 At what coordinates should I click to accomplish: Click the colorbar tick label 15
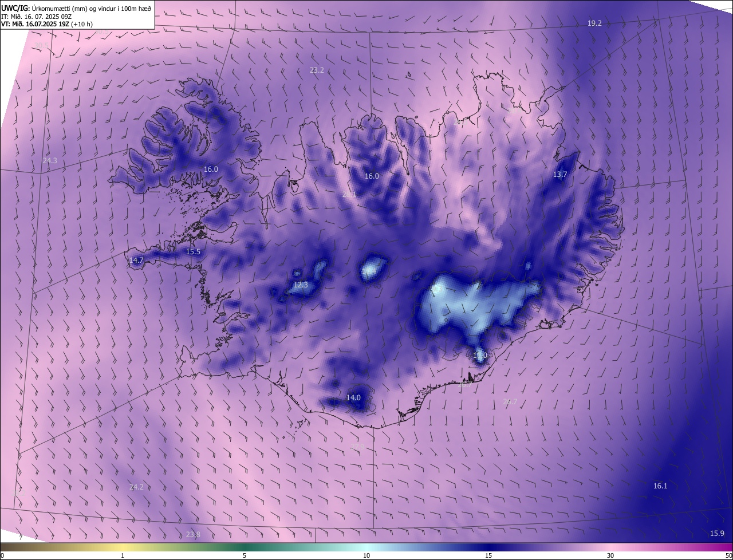(488, 555)
